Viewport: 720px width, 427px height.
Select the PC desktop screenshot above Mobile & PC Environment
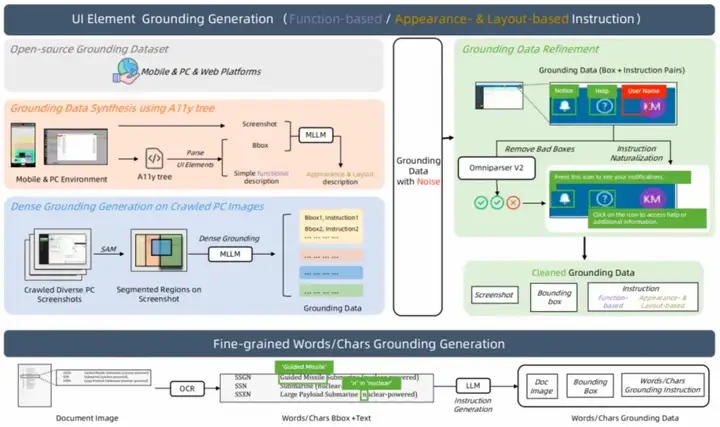(76, 146)
